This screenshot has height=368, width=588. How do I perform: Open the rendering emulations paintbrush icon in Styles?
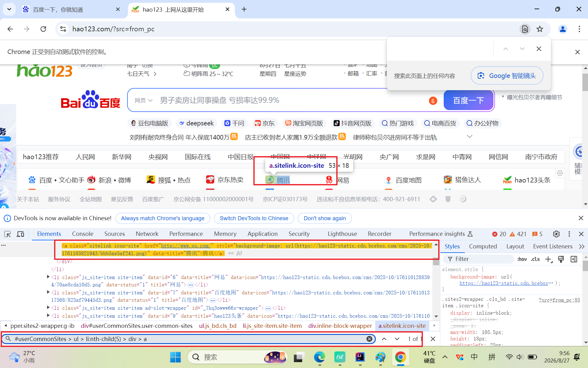(x=561, y=259)
